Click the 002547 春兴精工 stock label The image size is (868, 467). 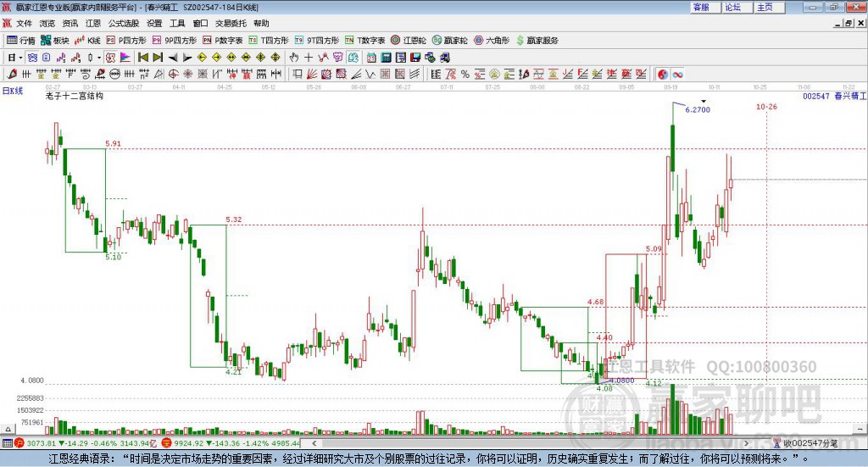click(835, 97)
